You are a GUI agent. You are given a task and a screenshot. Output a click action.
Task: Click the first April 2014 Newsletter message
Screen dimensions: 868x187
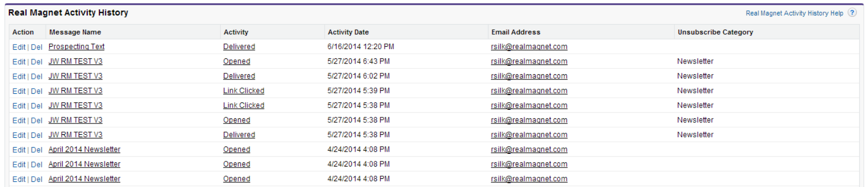click(x=84, y=150)
